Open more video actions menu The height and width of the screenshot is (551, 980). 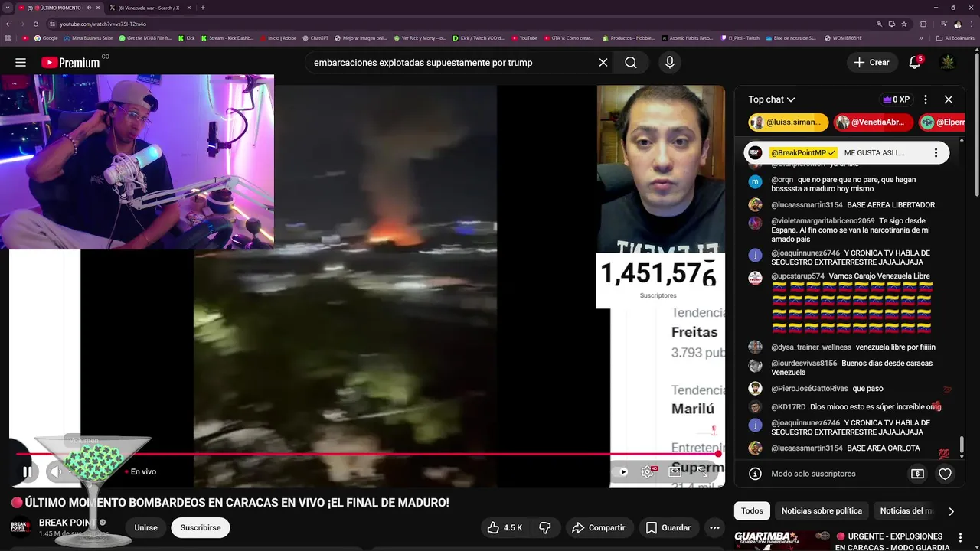pyautogui.click(x=714, y=528)
